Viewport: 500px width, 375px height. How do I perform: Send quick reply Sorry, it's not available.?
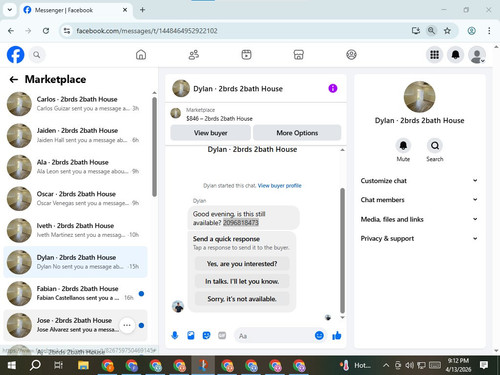[242, 299]
